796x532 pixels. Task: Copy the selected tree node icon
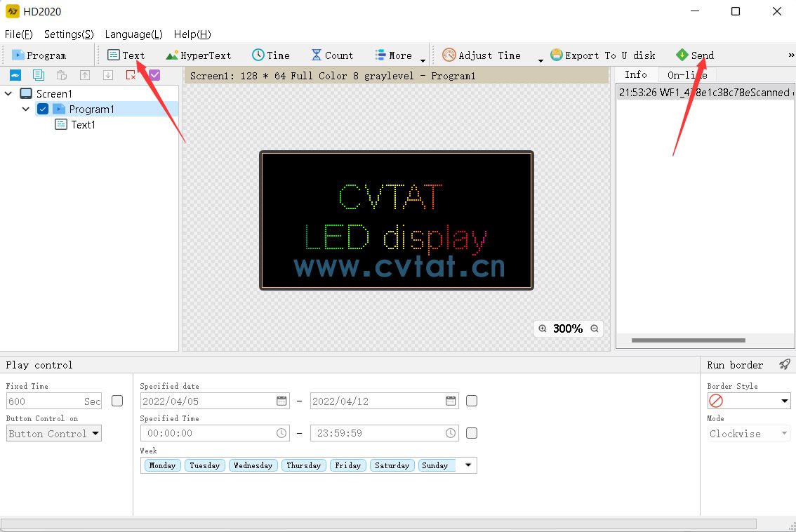(38, 75)
